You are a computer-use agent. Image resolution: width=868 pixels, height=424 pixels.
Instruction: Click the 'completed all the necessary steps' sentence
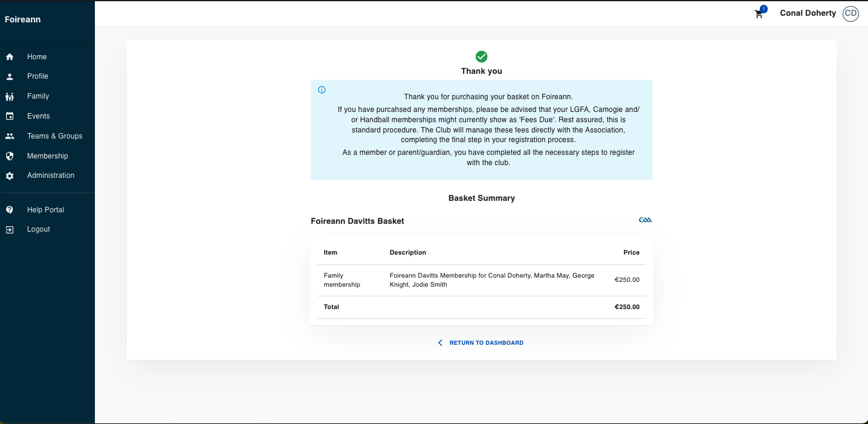(488, 157)
